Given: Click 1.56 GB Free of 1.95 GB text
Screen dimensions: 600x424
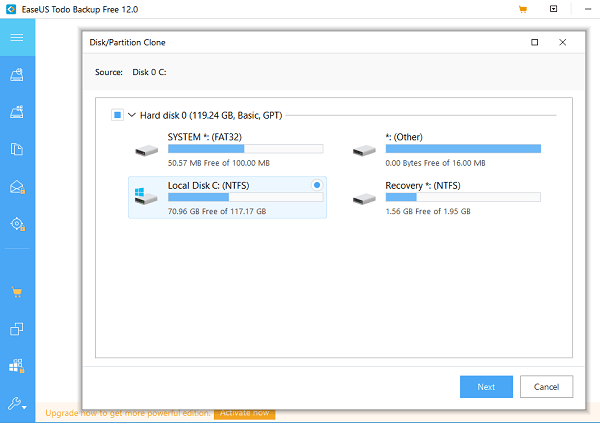Looking at the screenshot, I should (x=428, y=211).
